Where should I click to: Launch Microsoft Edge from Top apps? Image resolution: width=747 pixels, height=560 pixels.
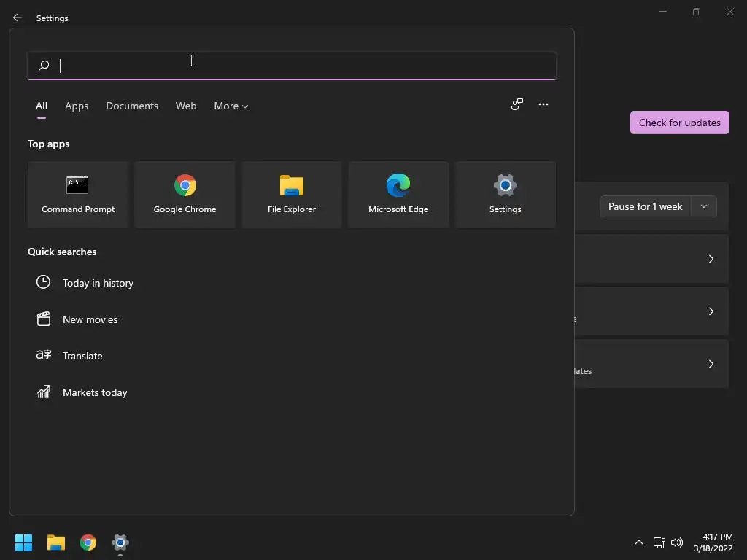[398, 195]
